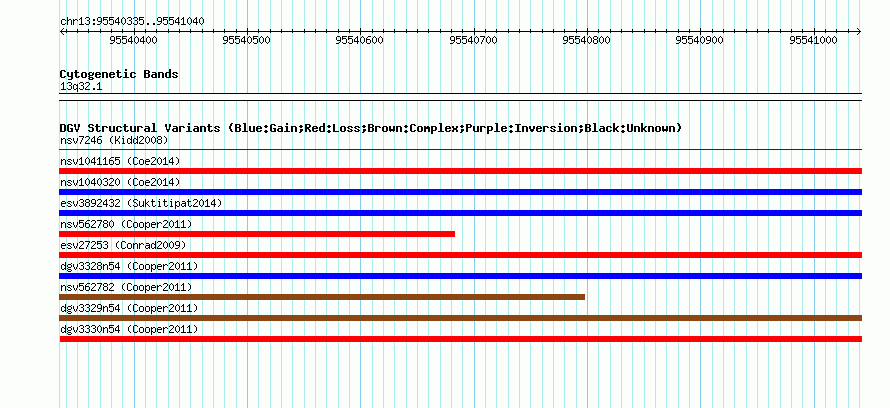Open the nsv562782 (Cooper2011) label
Image resolution: width=890 pixels, height=408 pixels.
(126, 287)
